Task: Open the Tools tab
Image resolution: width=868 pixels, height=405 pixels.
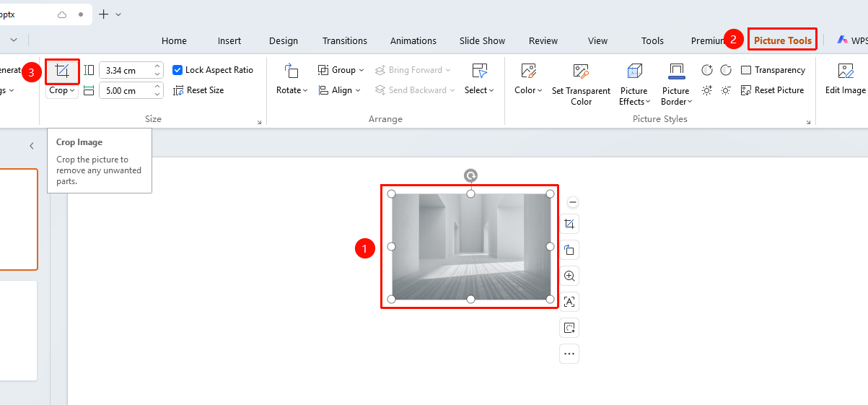Action: (652, 40)
